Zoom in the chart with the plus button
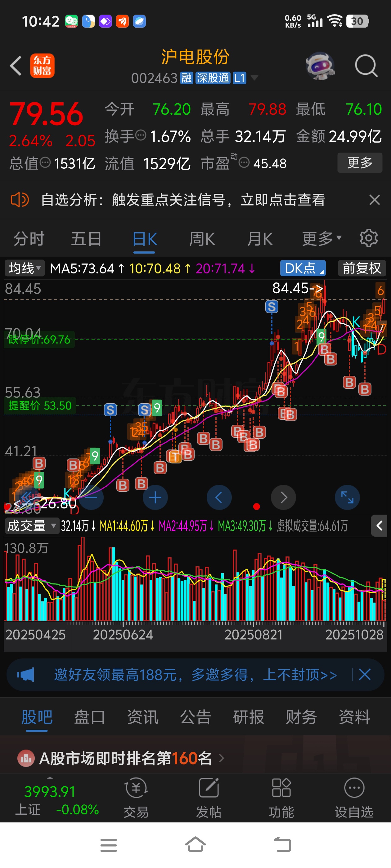 coord(155,497)
